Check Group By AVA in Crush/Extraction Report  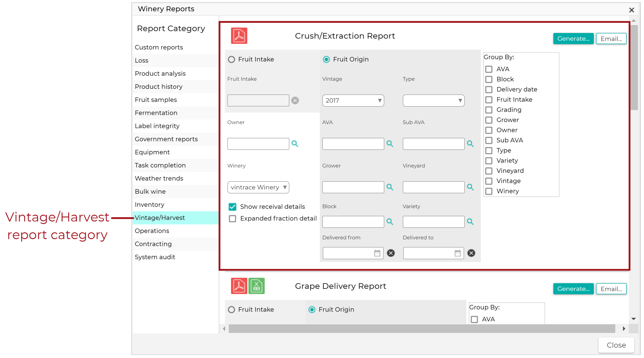point(488,69)
